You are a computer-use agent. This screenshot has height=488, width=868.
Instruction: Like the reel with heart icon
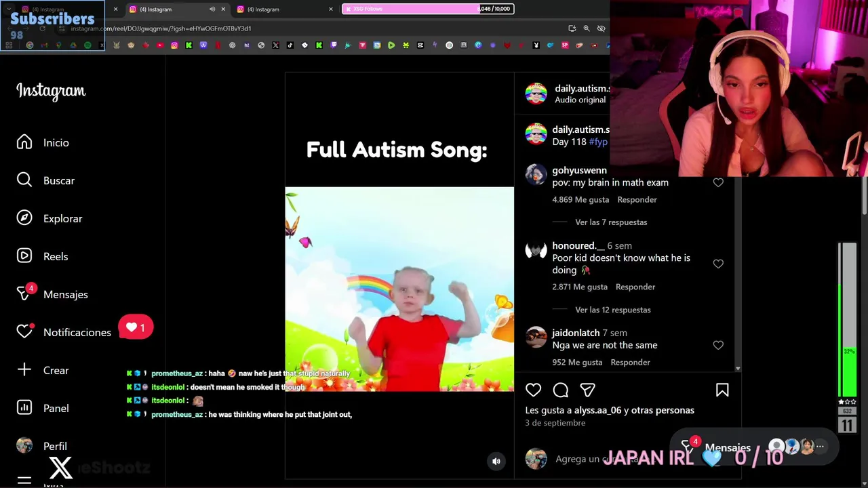click(534, 390)
